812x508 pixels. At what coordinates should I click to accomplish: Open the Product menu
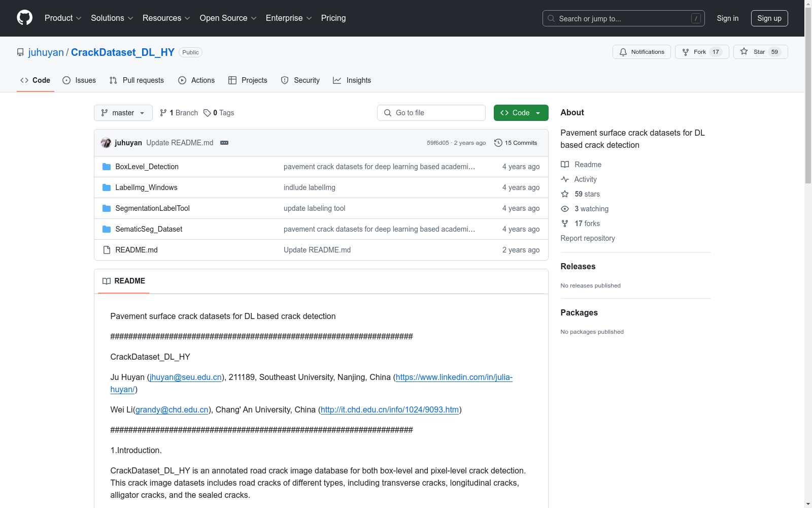[x=63, y=18]
